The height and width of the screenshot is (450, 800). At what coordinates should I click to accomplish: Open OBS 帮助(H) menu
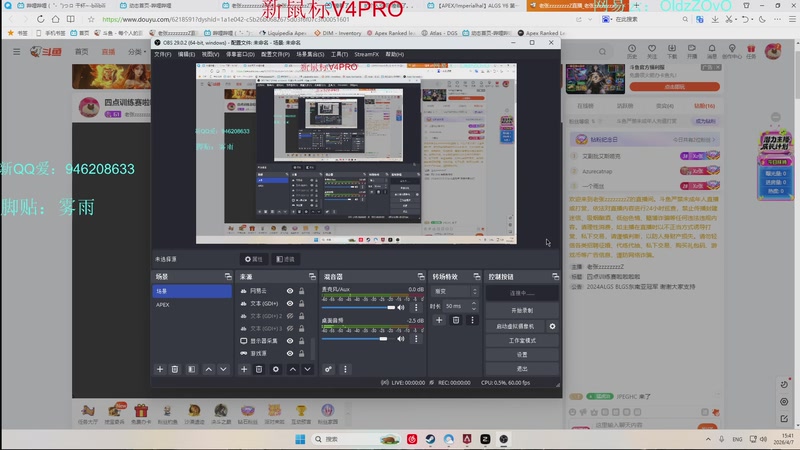394,54
